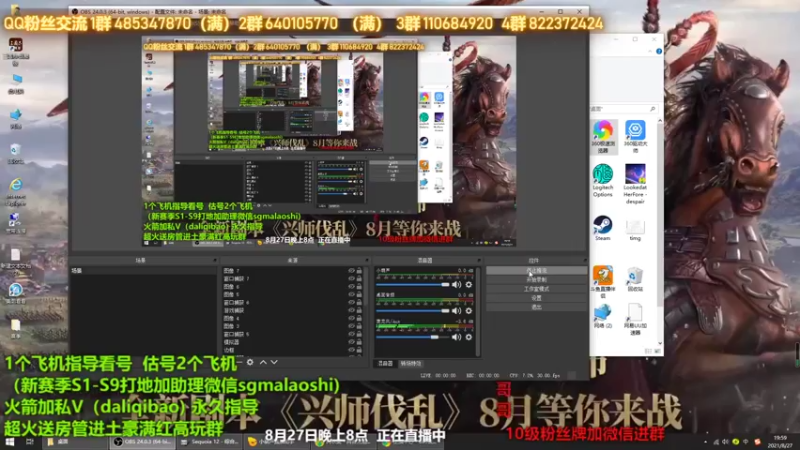Screen dimensions: 800x450
Task: Click 开始录制 to start recording
Action: 536,280
